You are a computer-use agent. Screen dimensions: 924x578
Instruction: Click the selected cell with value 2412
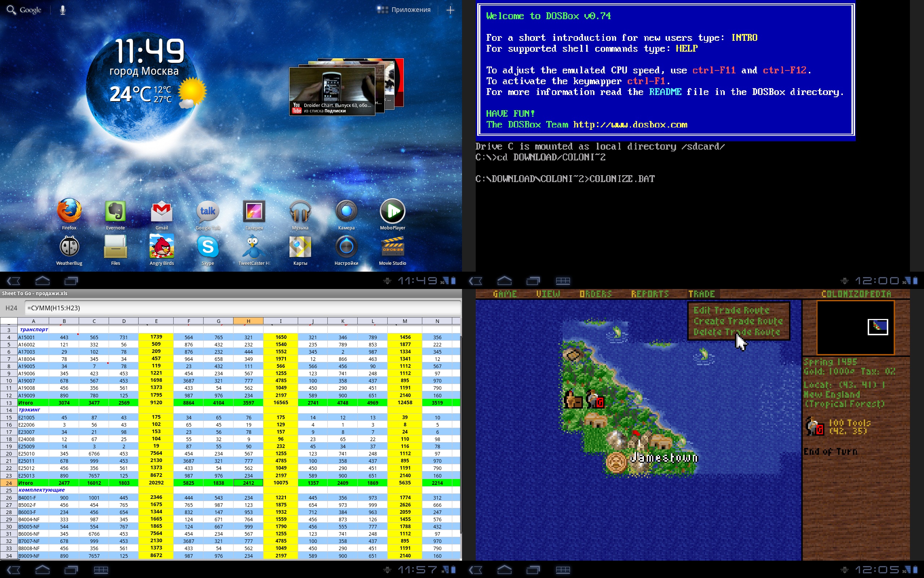point(248,483)
